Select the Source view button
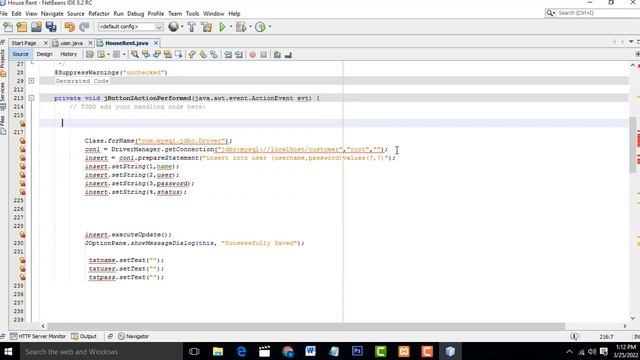The image size is (640, 360). 20,54
